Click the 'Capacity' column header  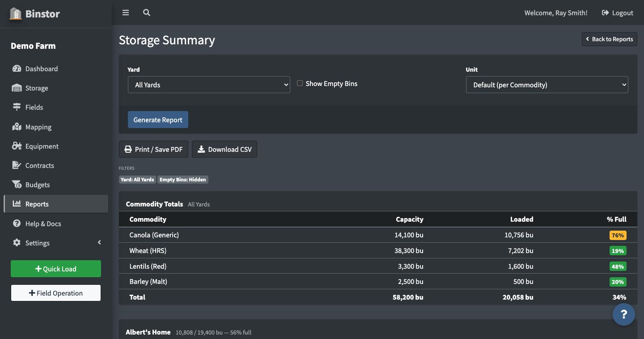(x=410, y=219)
